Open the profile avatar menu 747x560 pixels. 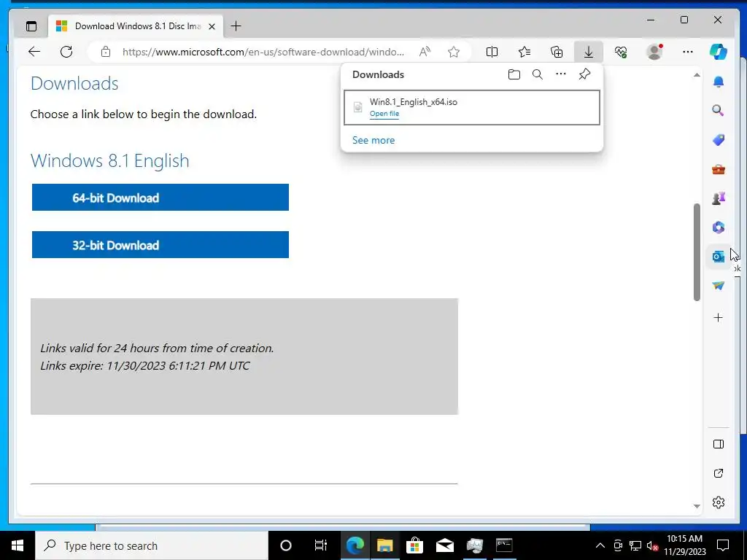click(654, 52)
